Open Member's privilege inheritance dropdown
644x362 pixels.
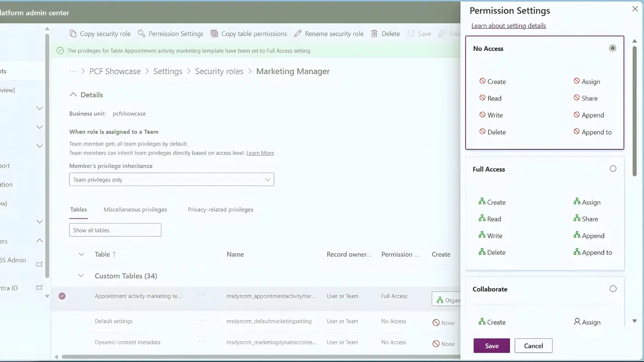point(172,180)
